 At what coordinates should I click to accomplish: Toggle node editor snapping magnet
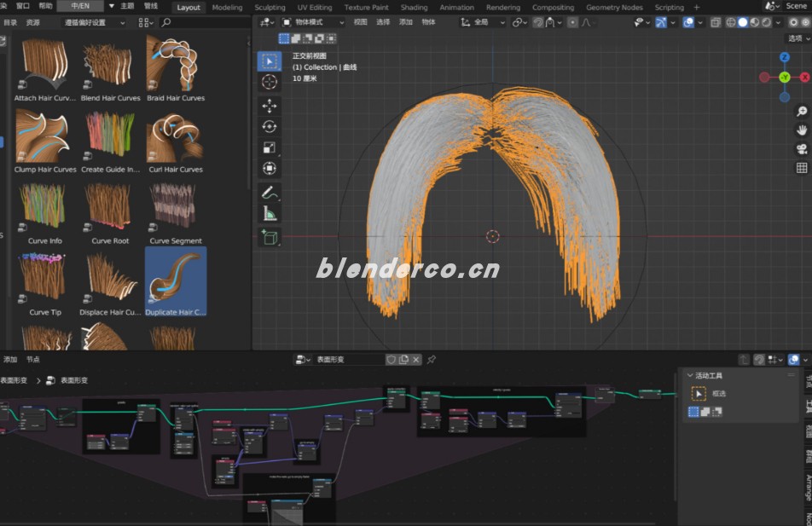coord(759,359)
